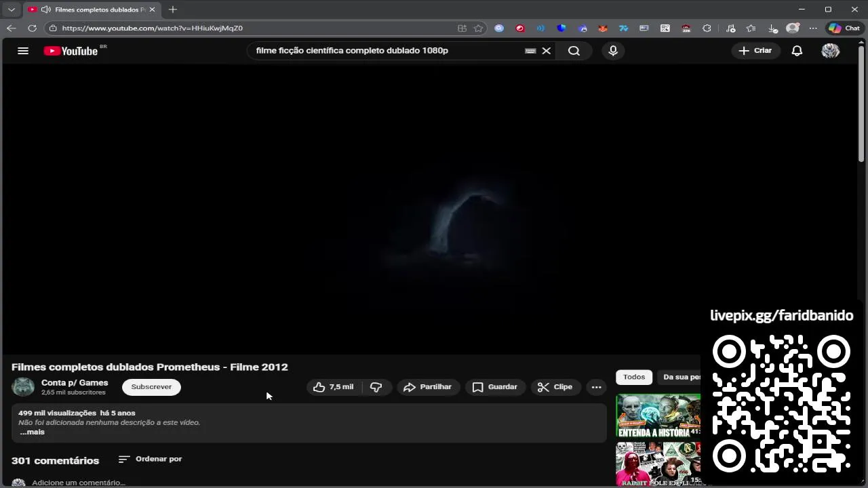This screenshot has width=868, height=488.
Task: Click into the YouTube search field
Action: coord(387,51)
